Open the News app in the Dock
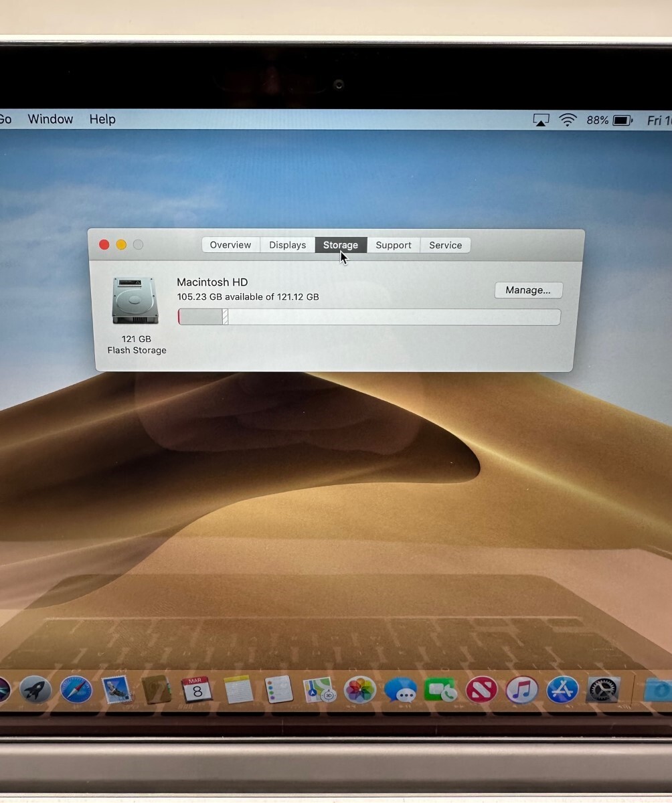 [x=481, y=689]
